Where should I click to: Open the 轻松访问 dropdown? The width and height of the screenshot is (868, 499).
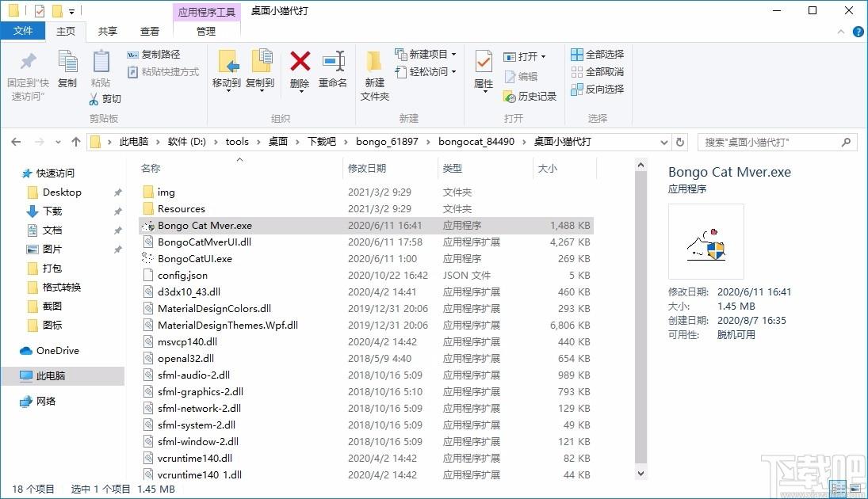click(x=426, y=72)
